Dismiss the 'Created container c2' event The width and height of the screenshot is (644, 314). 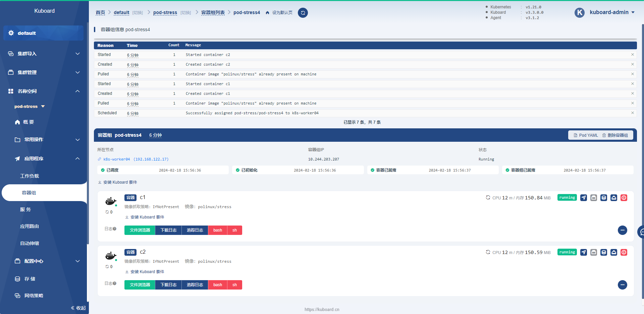[633, 64]
